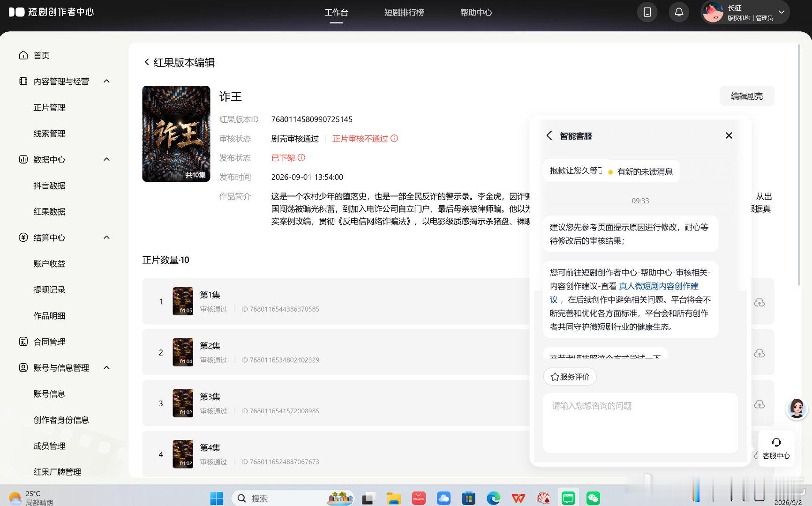Open 抖音数据 in the sidebar
The height and width of the screenshot is (506, 812).
point(49,186)
